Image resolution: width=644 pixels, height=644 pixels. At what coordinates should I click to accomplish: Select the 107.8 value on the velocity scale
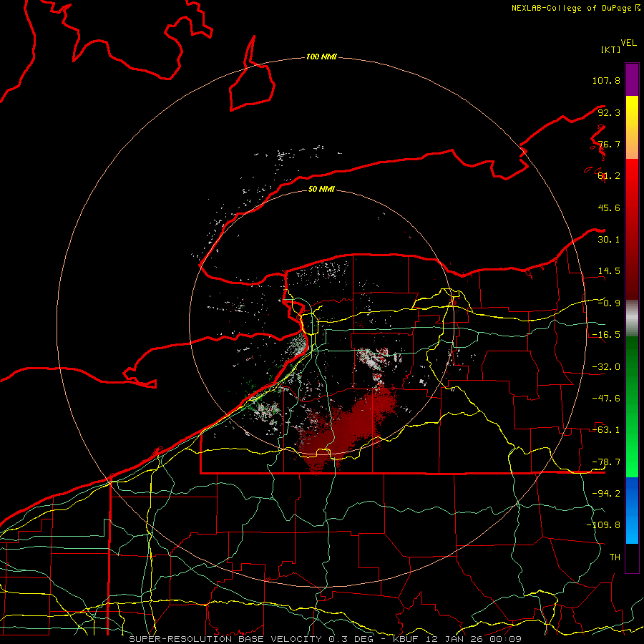(606, 80)
